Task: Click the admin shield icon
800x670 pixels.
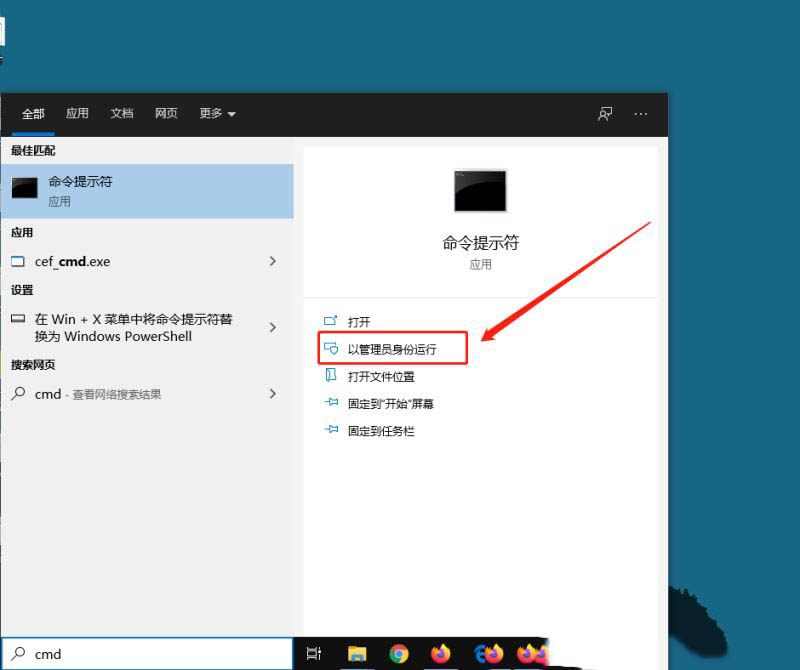Action: click(331, 348)
